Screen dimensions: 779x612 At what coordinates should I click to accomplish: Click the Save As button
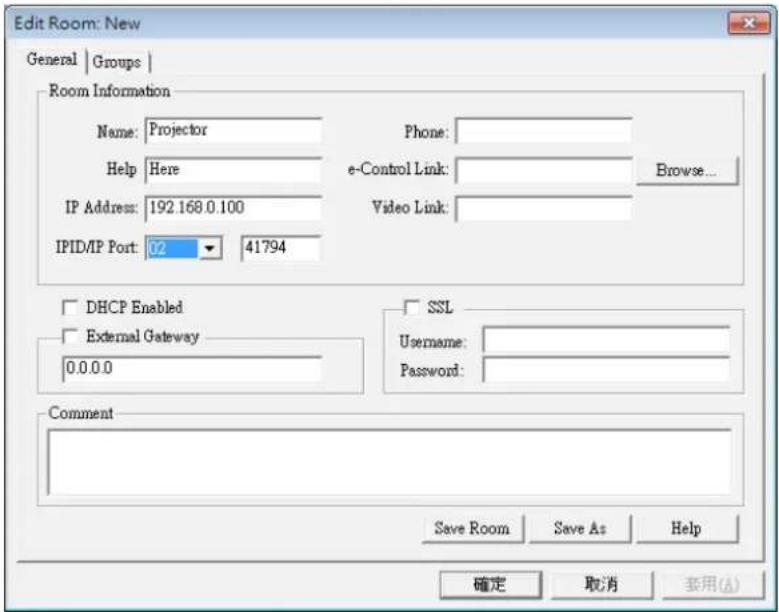tap(580, 529)
